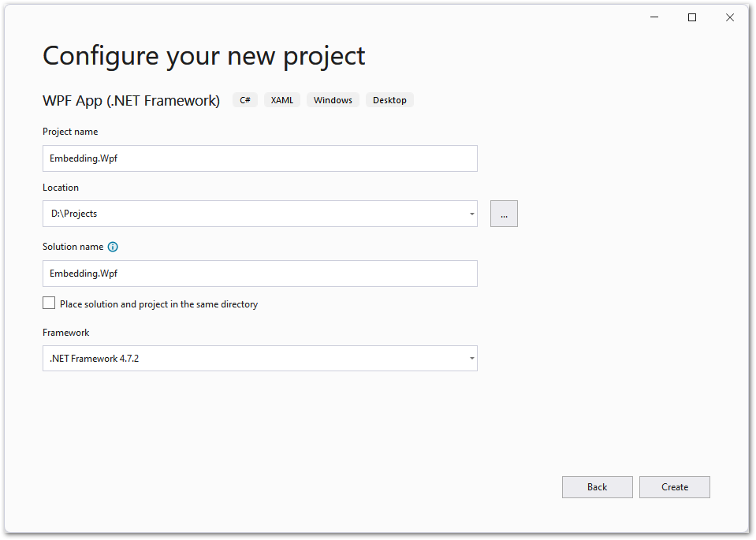This screenshot has width=756, height=540.
Task: Focus the Project name input field
Action: pyautogui.click(x=260, y=158)
